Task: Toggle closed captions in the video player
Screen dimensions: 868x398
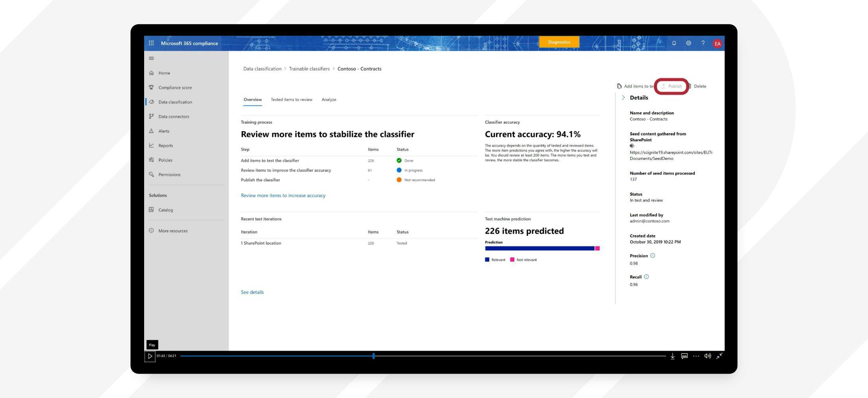Action: (x=684, y=356)
